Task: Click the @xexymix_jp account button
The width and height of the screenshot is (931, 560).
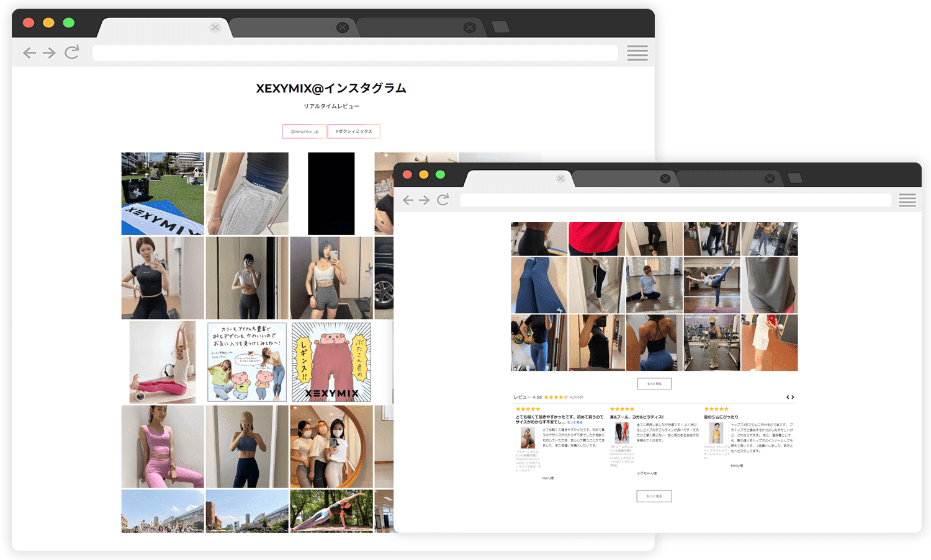Action: [x=304, y=131]
